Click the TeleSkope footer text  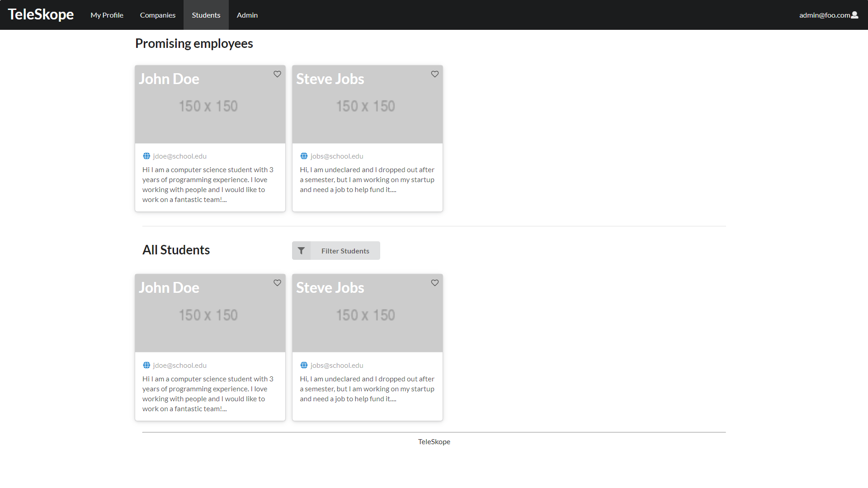pyautogui.click(x=434, y=441)
